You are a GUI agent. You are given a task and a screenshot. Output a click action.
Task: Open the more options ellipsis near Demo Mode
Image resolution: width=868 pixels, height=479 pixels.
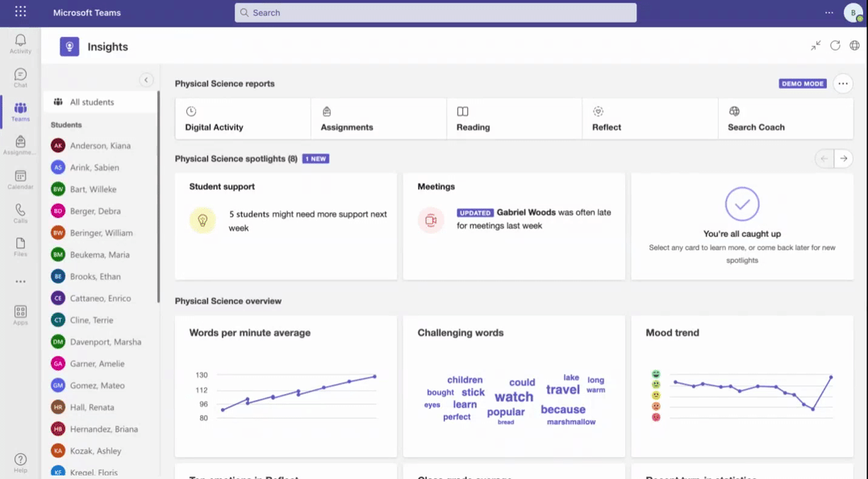(x=842, y=83)
